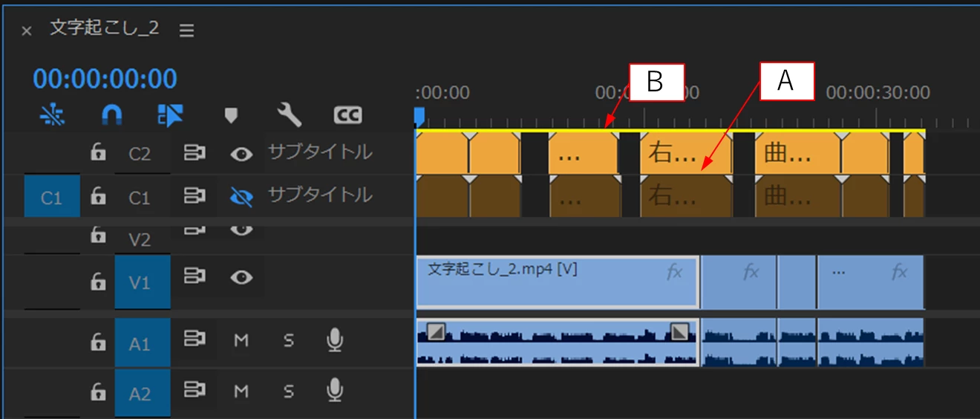Select the A1 track target label
Viewport: 980px width, 419px height.
coord(142,344)
